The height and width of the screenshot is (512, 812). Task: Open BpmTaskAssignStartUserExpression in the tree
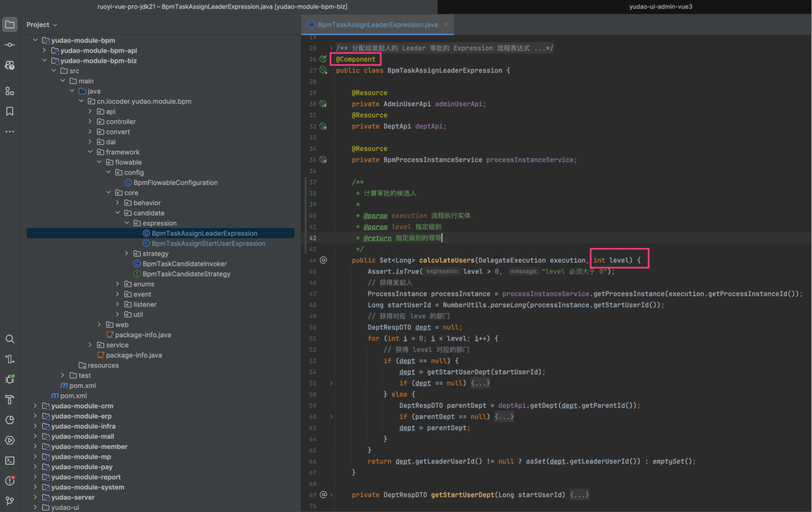pos(208,243)
